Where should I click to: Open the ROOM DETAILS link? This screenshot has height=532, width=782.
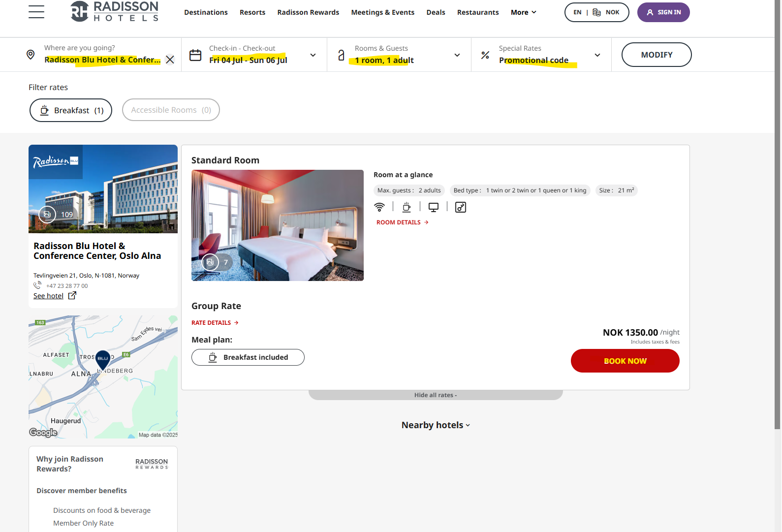tap(403, 222)
